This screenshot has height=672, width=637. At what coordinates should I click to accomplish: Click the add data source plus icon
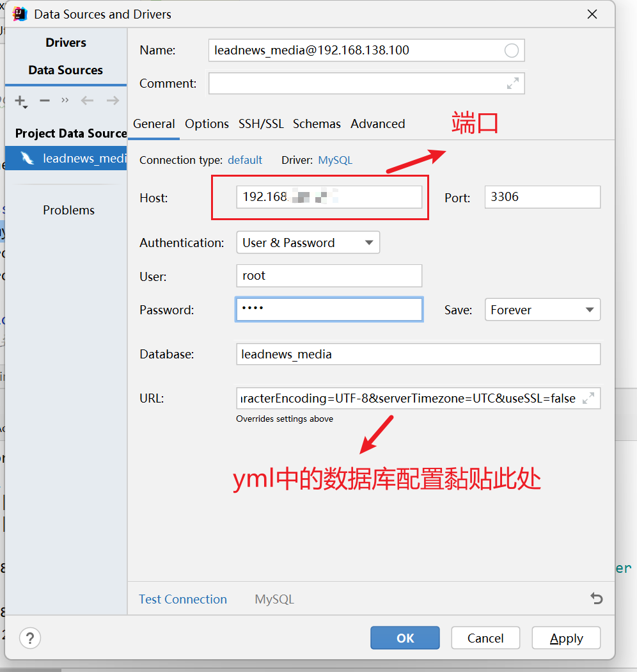click(20, 101)
